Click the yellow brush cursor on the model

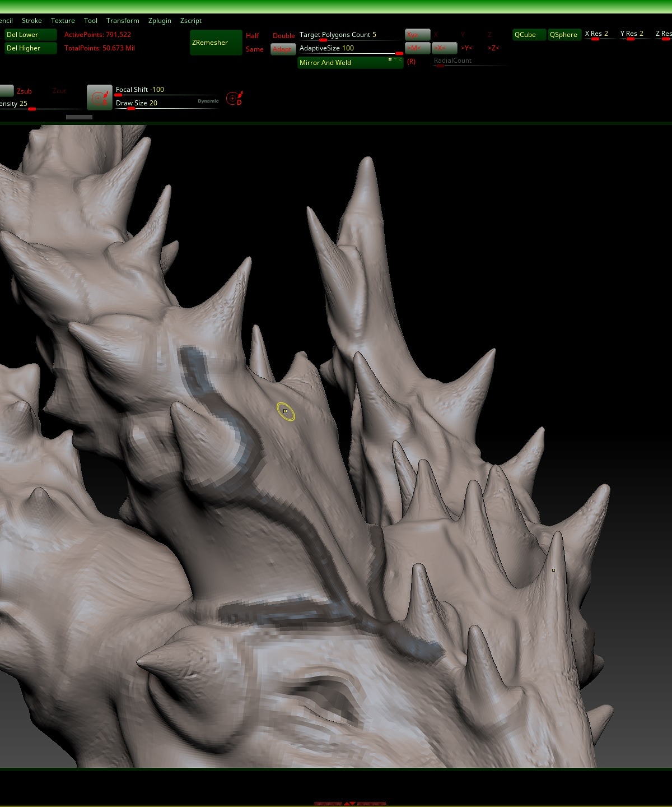[285, 411]
